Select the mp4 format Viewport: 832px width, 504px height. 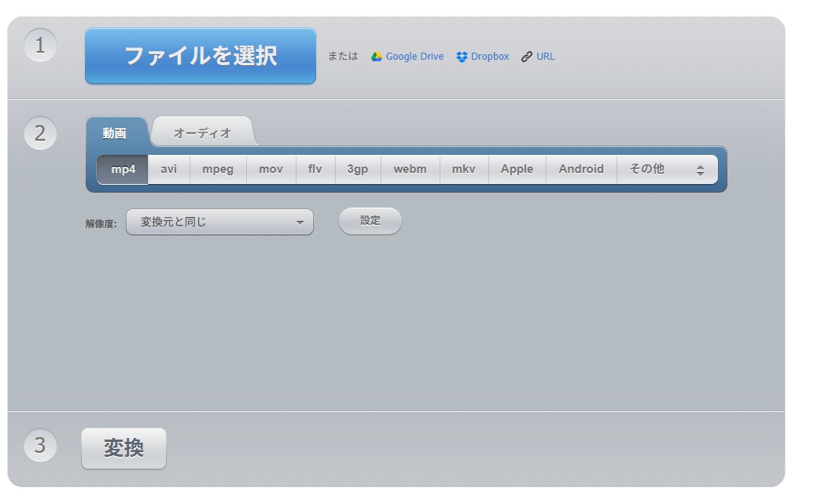(123, 169)
